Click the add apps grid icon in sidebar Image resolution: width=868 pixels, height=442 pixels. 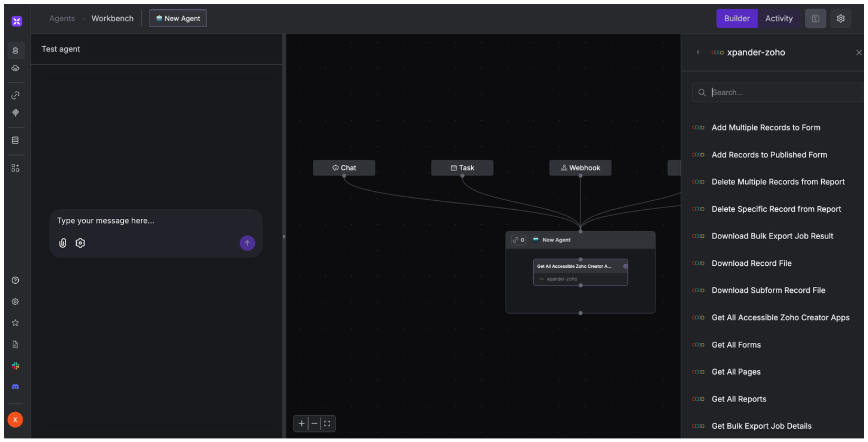click(16, 168)
